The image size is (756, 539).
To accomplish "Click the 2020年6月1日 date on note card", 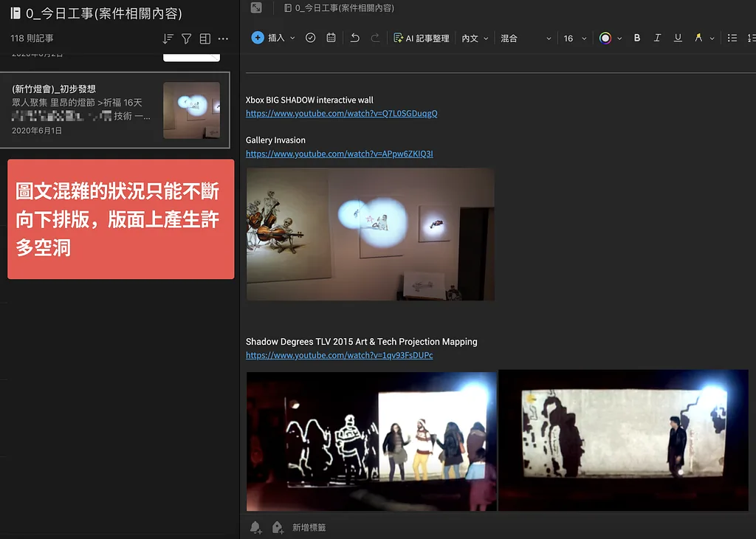I will (37, 131).
